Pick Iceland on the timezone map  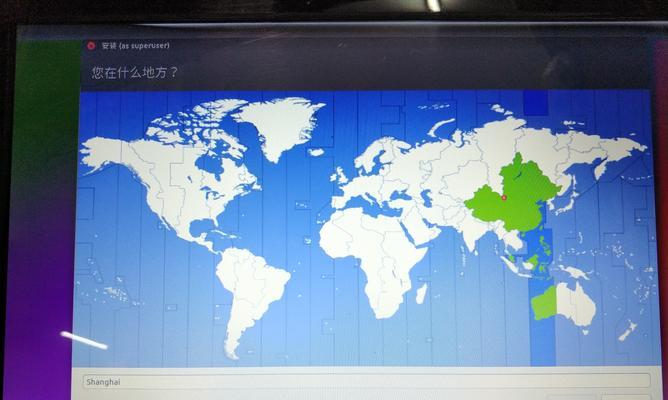316,152
